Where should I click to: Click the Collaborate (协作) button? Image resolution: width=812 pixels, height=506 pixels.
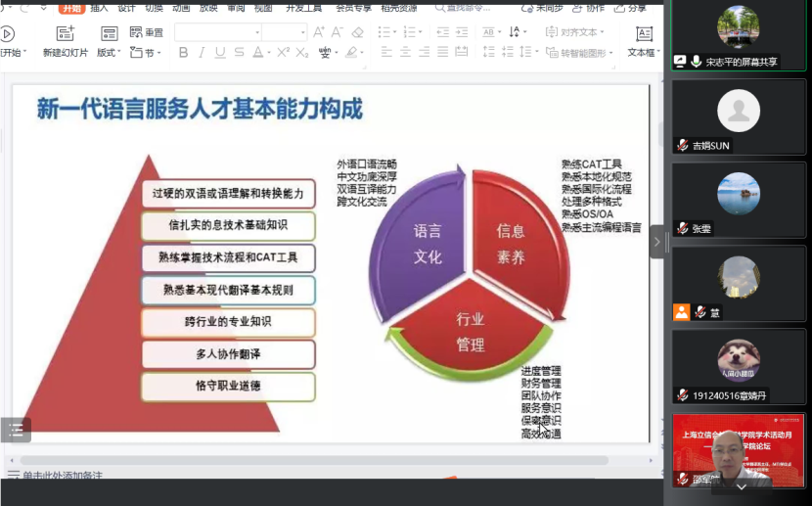pyautogui.click(x=587, y=8)
